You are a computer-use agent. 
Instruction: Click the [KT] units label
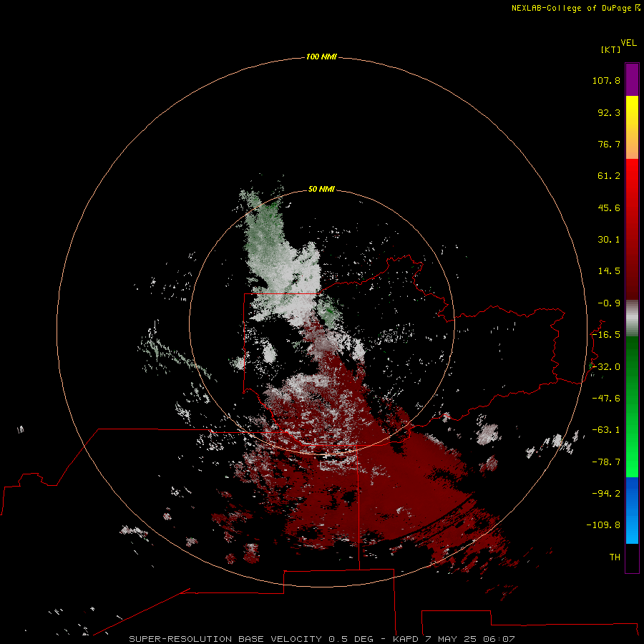tap(610, 49)
